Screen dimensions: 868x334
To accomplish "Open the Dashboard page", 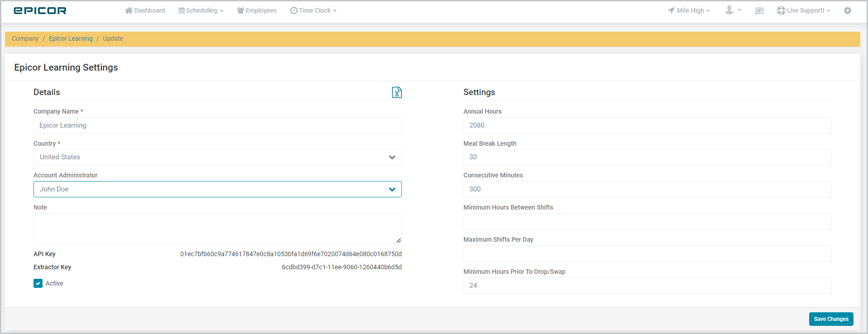I will (145, 10).
